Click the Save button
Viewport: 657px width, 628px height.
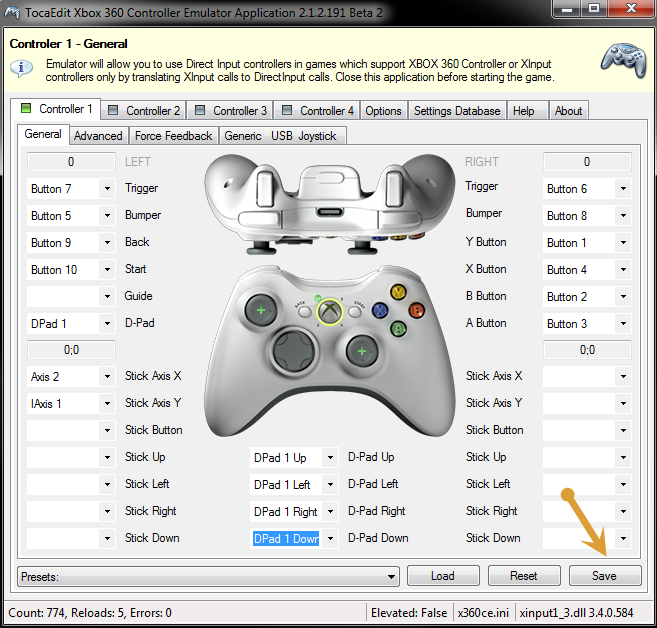click(x=605, y=576)
